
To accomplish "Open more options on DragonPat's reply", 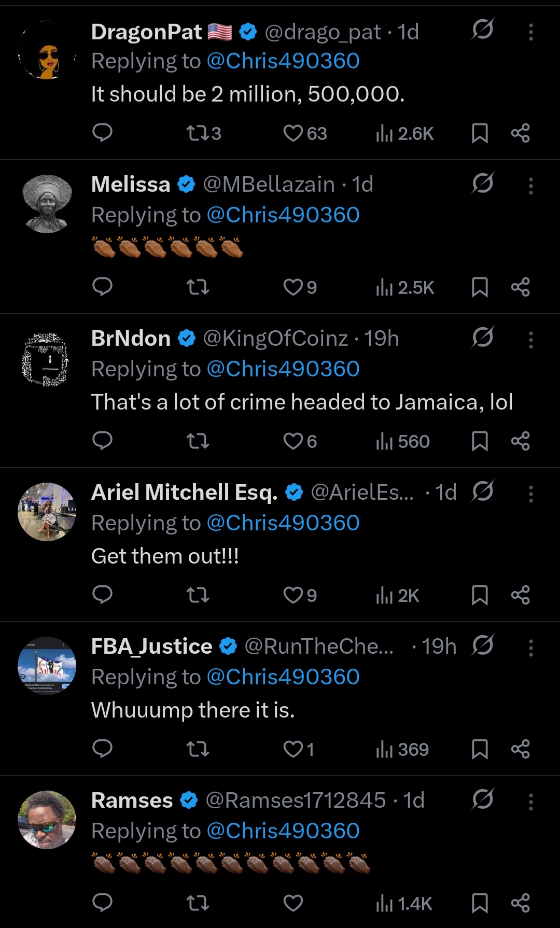I will coord(530,32).
